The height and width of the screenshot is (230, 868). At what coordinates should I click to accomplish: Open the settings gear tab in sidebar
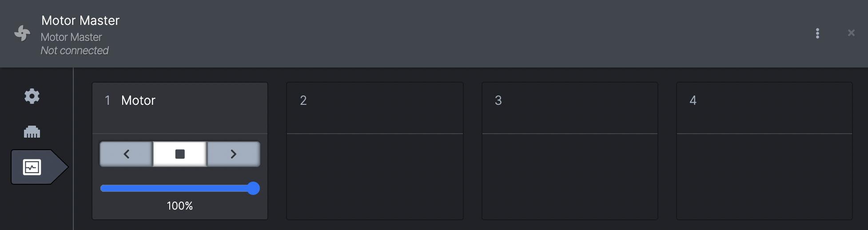pyautogui.click(x=32, y=96)
